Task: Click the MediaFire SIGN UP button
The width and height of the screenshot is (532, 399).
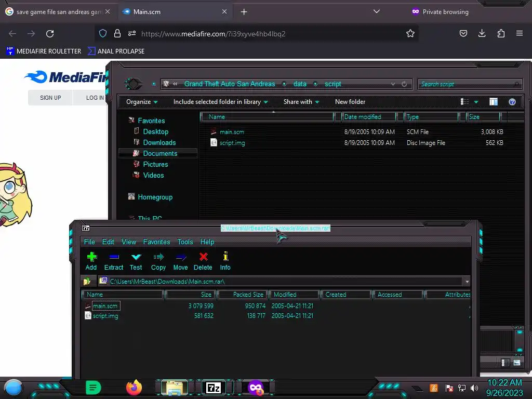Action: tap(50, 98)
